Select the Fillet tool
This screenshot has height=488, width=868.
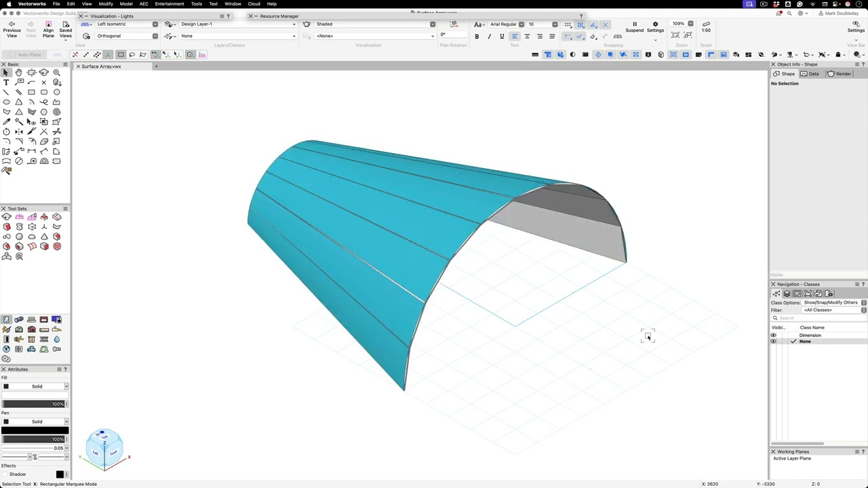[6, 141]
